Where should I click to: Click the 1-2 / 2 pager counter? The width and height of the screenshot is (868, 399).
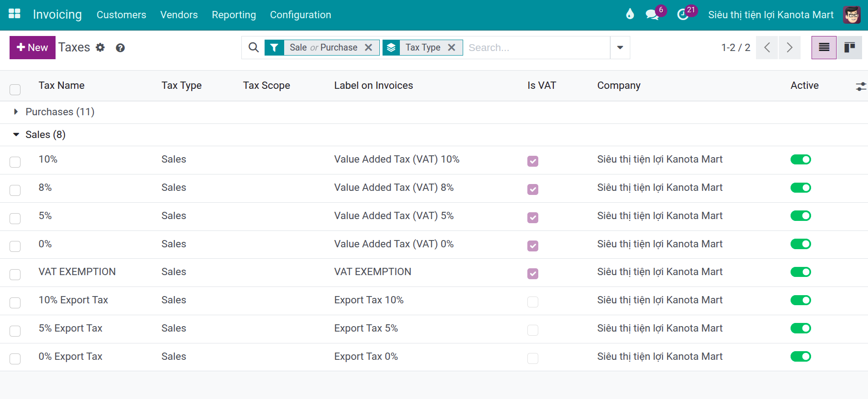point(735,47)
